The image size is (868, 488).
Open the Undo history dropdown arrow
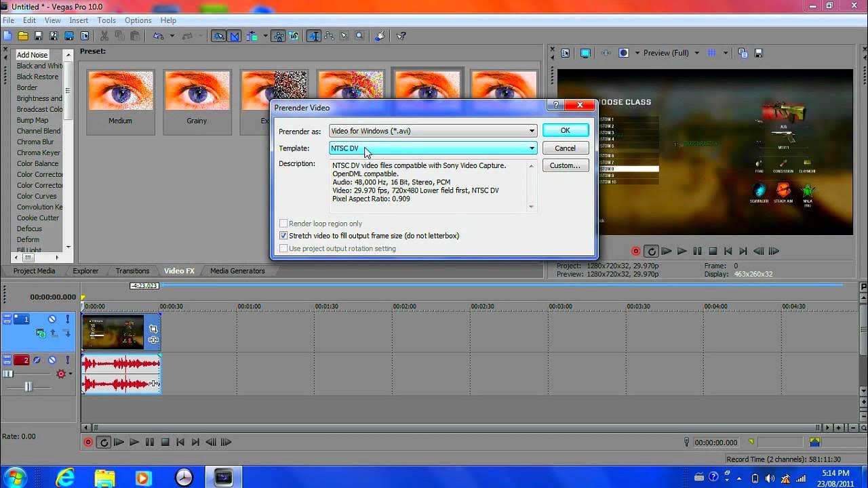172,36
